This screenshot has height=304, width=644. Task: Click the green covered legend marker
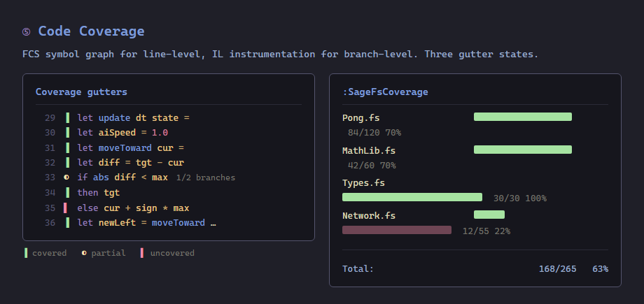[26, 253]
